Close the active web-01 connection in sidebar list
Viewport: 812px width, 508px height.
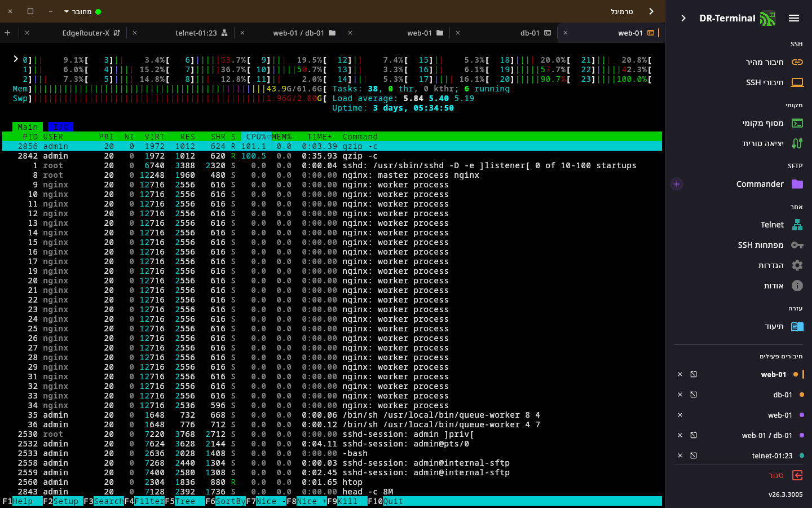tap(680, 374)
